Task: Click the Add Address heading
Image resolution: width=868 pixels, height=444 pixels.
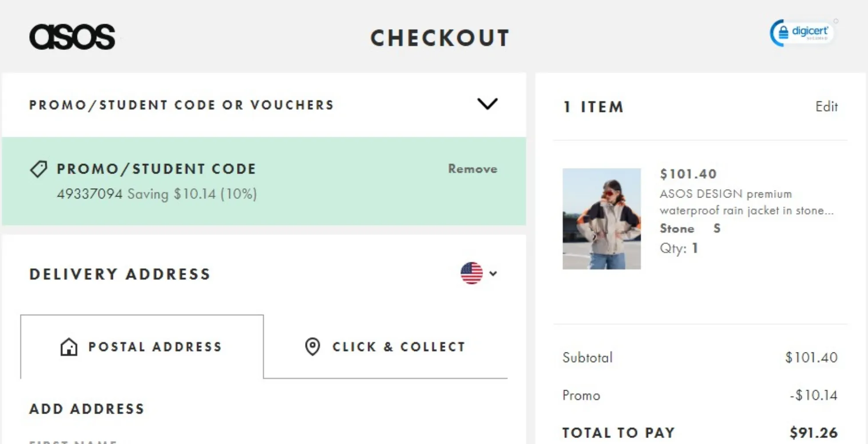Action: pyautogui.click(x=87, y=409)
